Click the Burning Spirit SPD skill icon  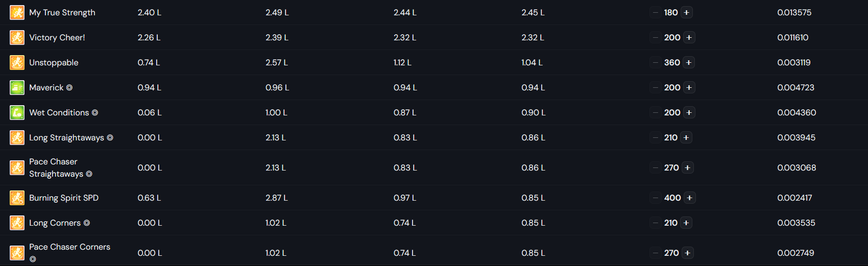(17, 198)
